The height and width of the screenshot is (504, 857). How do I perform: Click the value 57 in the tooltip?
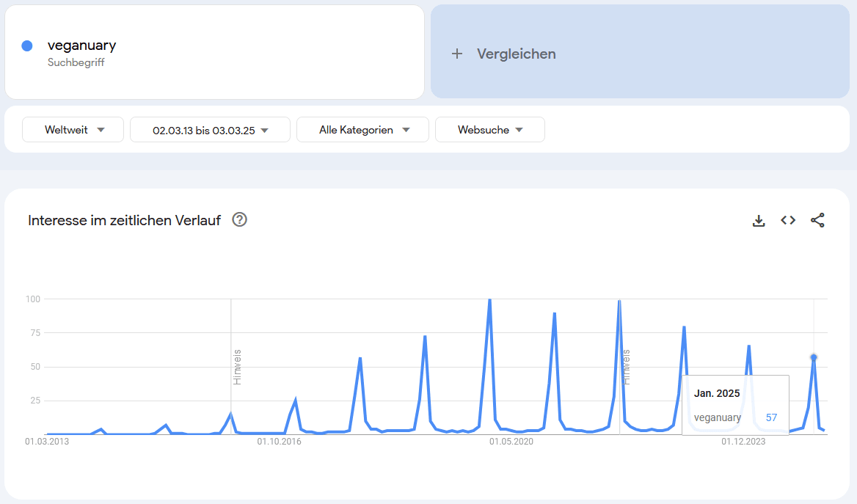(x=770, y=417)
